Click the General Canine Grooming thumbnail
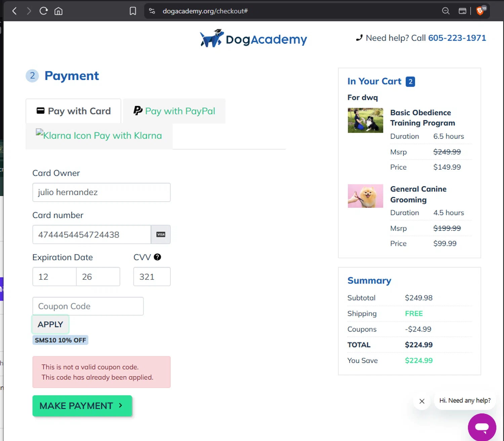This screenshot has width=504, height=441. [365, 196]
